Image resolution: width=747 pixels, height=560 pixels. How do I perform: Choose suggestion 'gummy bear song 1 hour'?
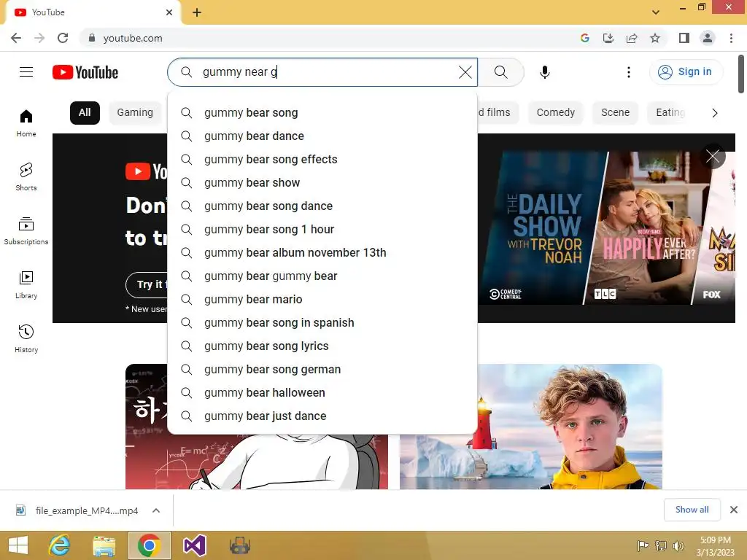[322, 230]
